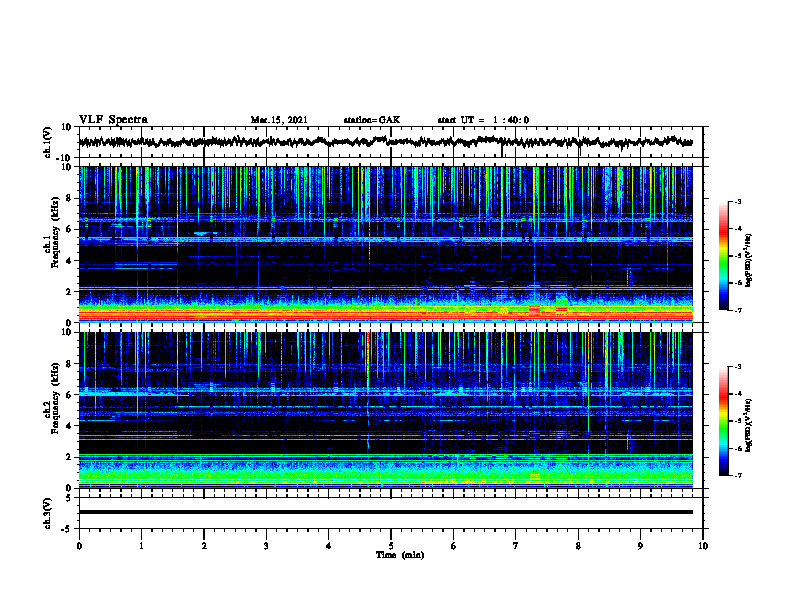The height and width of the screenshot is (612, 792).
Task: Click the red low-frequency burst near 7.3 min in ch.1
Action: point(534,311)
